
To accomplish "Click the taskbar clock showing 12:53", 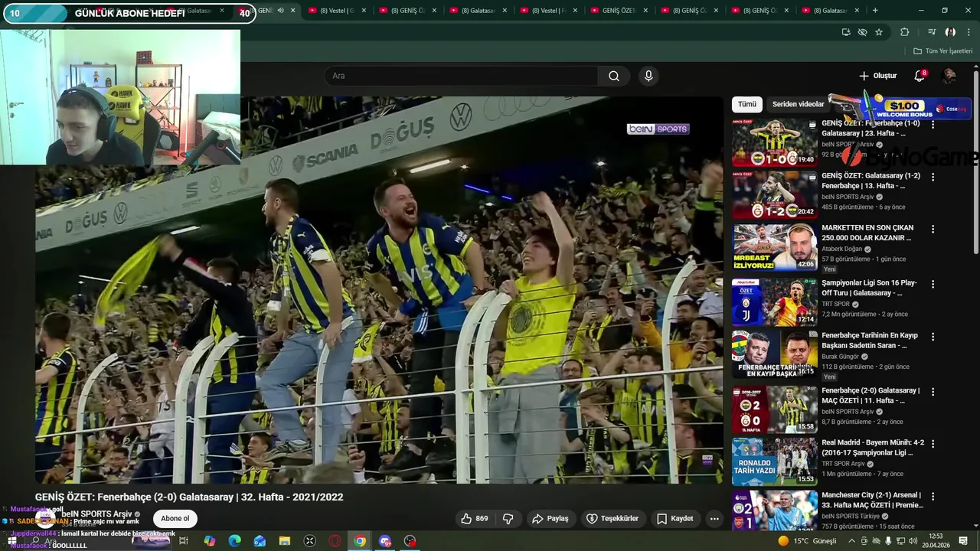I will [x=936, y=541].
